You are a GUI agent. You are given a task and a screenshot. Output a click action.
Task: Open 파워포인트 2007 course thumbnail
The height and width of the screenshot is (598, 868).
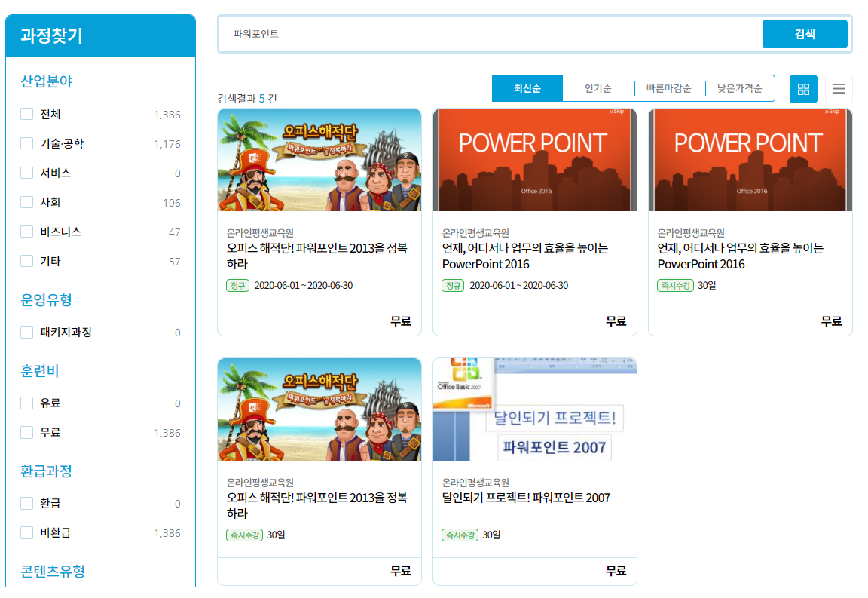(x=535, y=409)
